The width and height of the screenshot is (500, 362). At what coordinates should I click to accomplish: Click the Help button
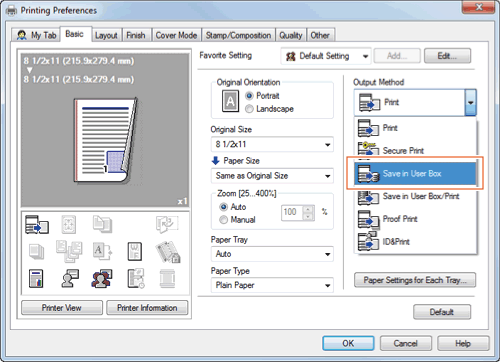(463, 343)
